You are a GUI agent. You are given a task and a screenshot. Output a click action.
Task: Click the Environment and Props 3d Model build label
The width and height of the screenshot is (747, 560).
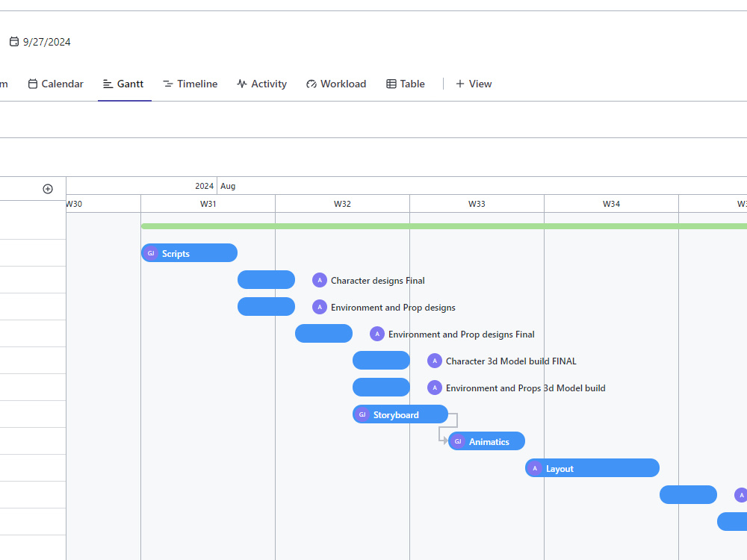pyautogui.click(x=525, y=388)
